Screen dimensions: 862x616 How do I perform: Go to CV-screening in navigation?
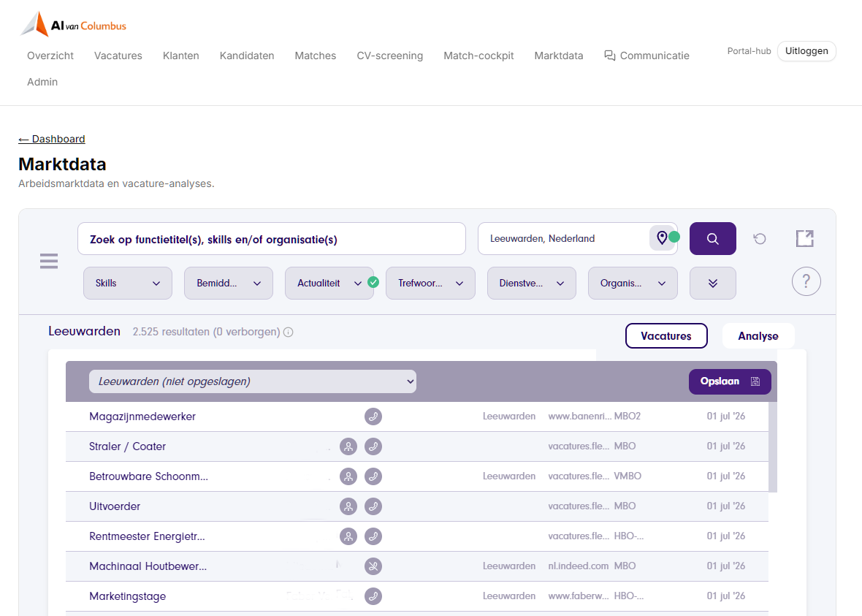(x=390, y=56)
